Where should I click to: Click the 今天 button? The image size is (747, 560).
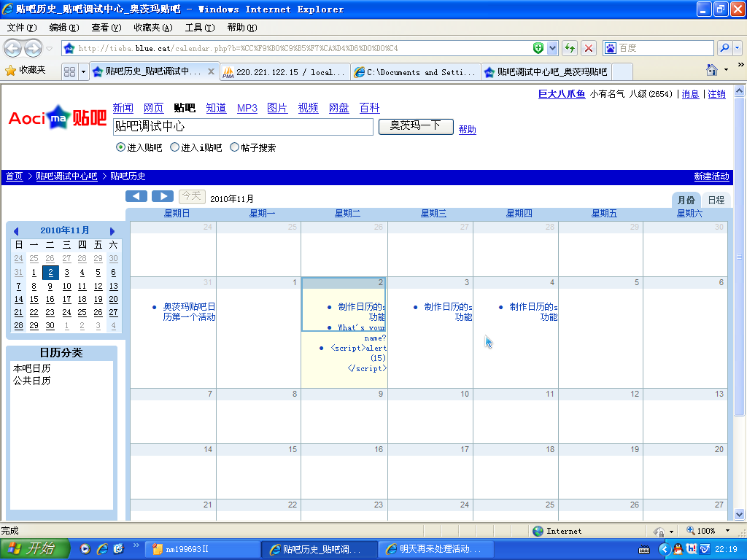point(192,196)
